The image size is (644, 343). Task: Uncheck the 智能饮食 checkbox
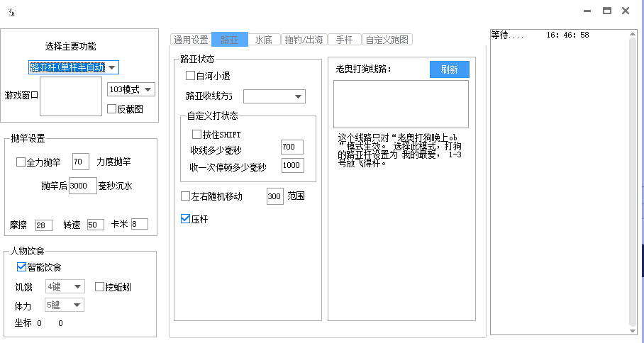click(22, 267)
